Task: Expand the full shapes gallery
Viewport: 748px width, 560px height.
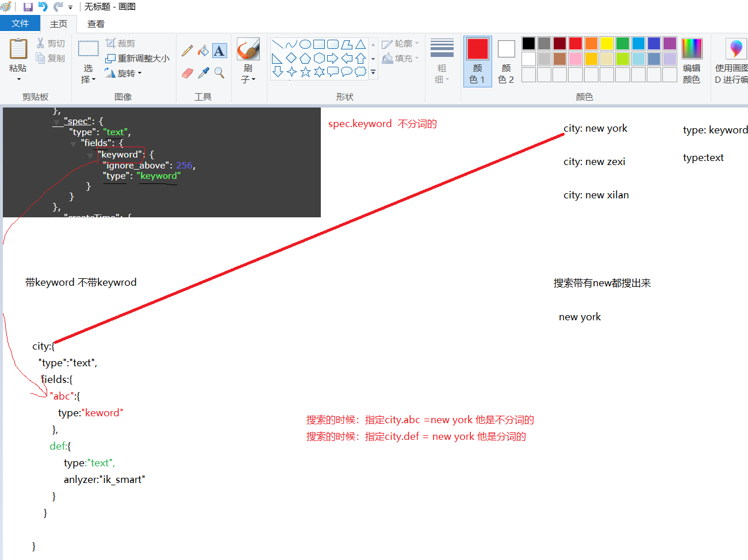Action: click(x=373, y=72)
